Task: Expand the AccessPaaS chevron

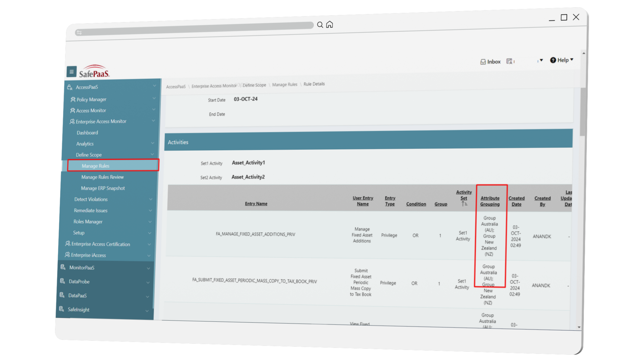Action: (x=155, y=86)
